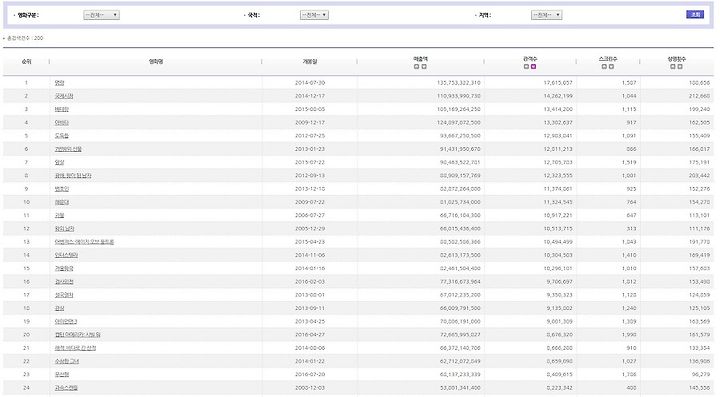The width and height of the screenshot is (720, 397).
Task: Click the 스크린수 (screens) column header label
Action: (608, 59)
